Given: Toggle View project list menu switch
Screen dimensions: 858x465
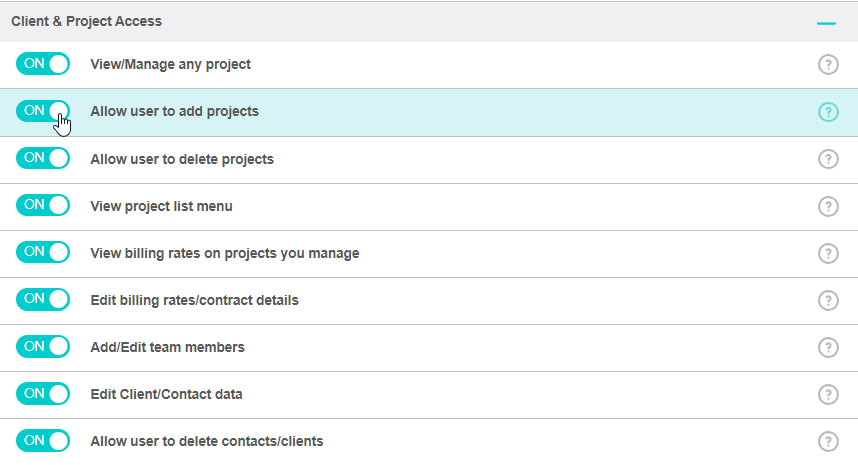Looking at the screenshot, I should tap(43, 205).
